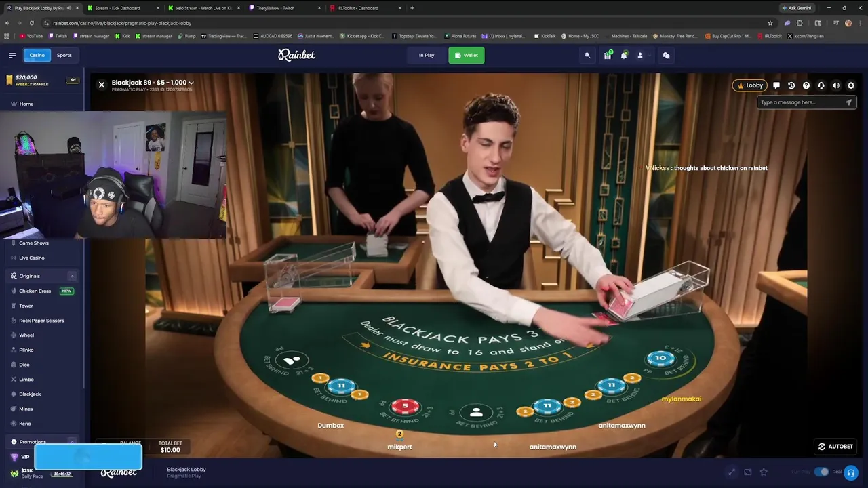Expand game to fullscreen icon
Viewport: 868px width, 488px height.
pyautogui.click(x=732, y=472)
